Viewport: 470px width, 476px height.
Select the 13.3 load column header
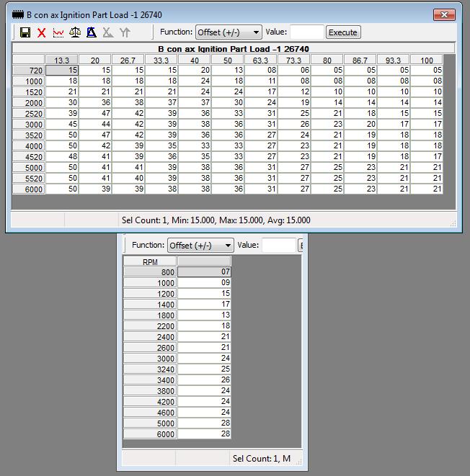(62, 60)
